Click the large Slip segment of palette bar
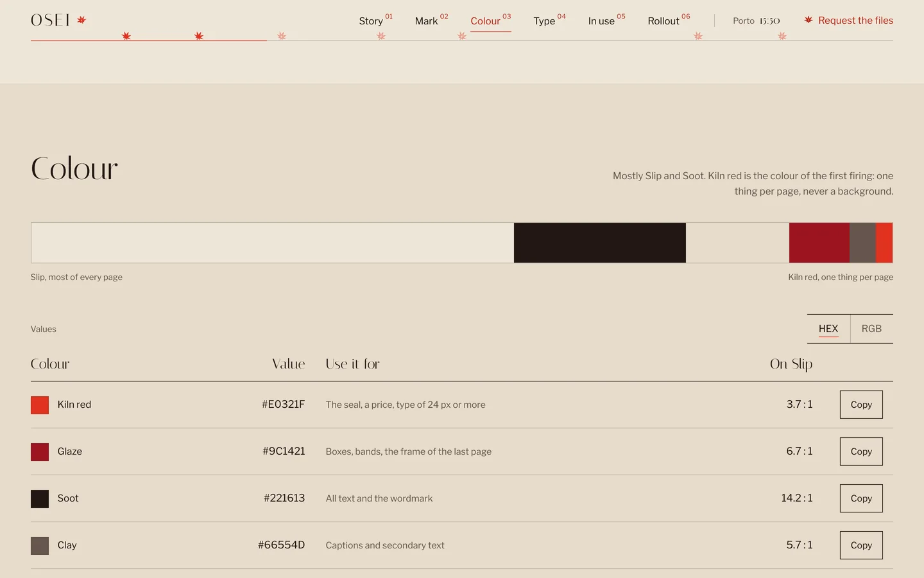This screenshot has height=578, width=924. (273, 243)
